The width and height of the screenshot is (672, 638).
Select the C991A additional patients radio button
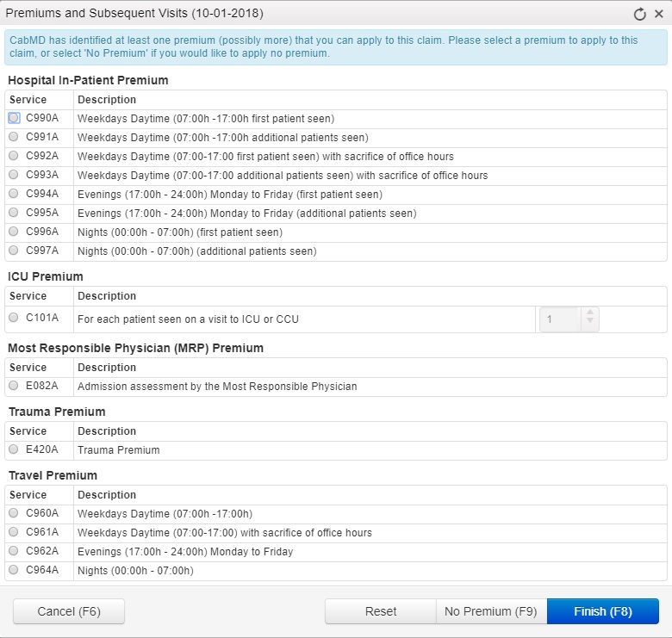pos(14,137)
